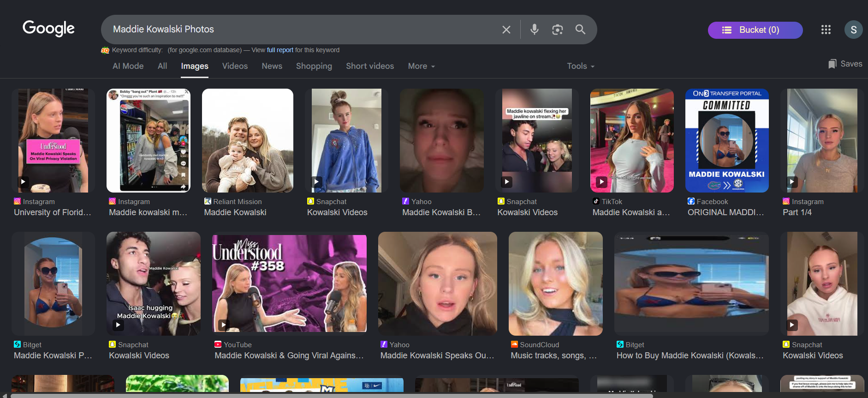Open the How to Buy Maddie Kowalski title
The image size is (868, 398).
point(690,356)
